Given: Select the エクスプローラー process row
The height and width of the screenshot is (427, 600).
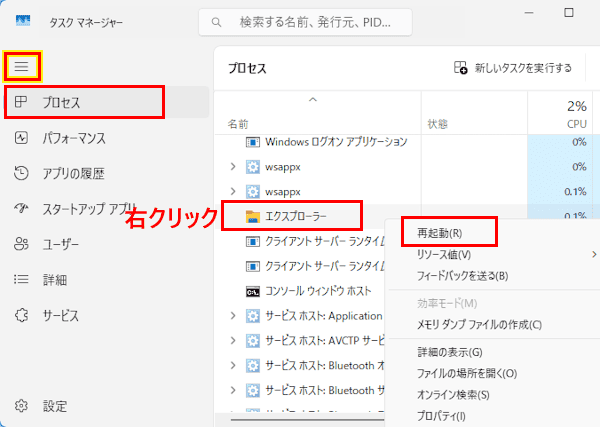Looking at the screenshot, I should point(300,215).
